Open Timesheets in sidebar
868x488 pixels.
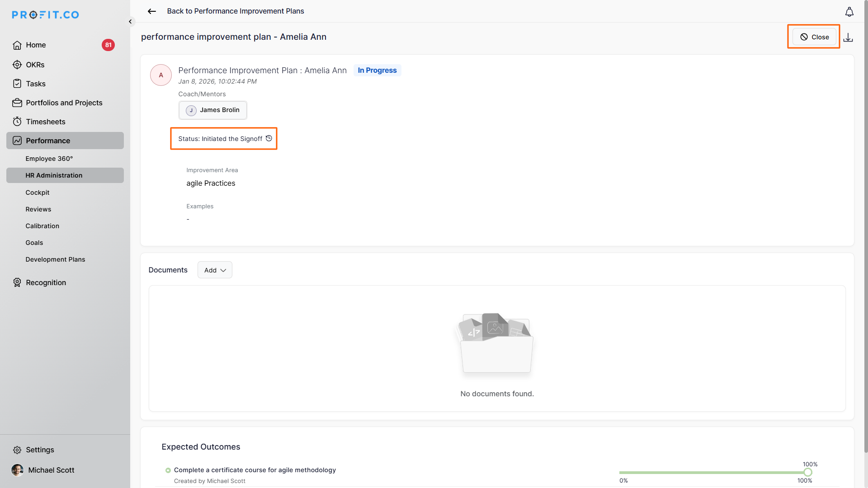[x=45, y=122]
